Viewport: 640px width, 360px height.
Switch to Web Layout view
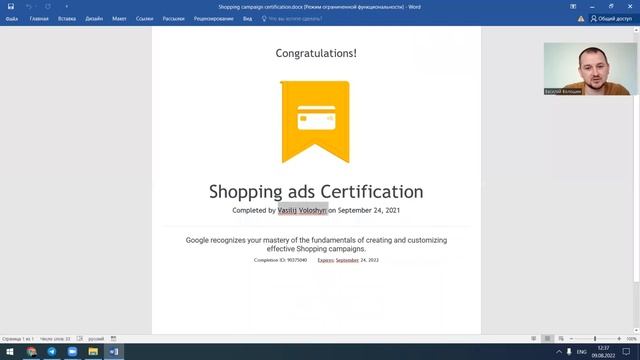tap(561, 339)
